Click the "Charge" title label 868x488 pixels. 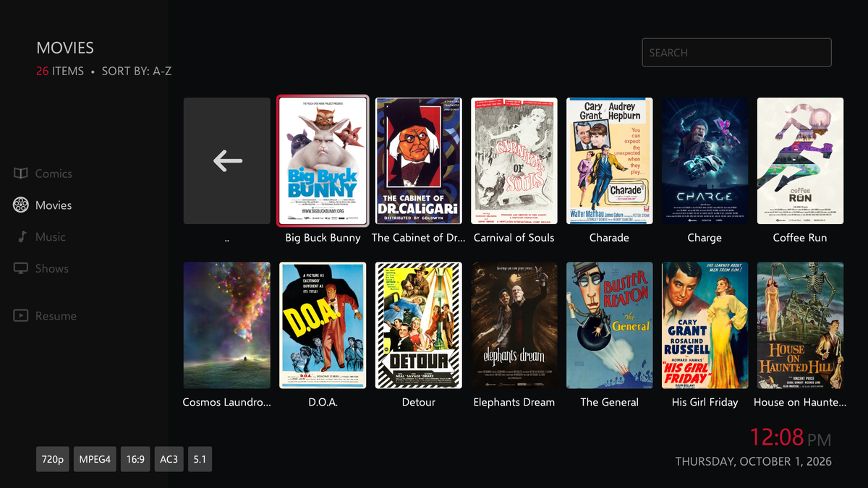(x=705, y=238)
